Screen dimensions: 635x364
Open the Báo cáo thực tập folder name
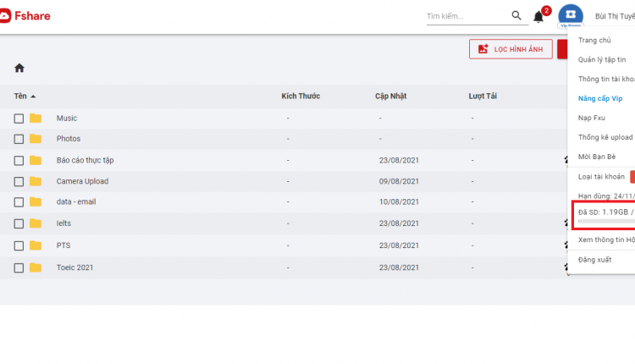[x=85, y=160]
